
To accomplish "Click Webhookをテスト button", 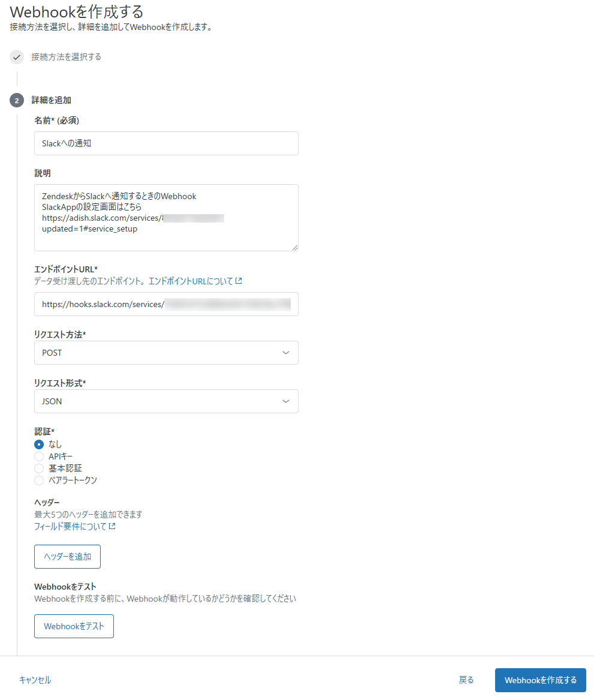I will (x=74, y=626).
